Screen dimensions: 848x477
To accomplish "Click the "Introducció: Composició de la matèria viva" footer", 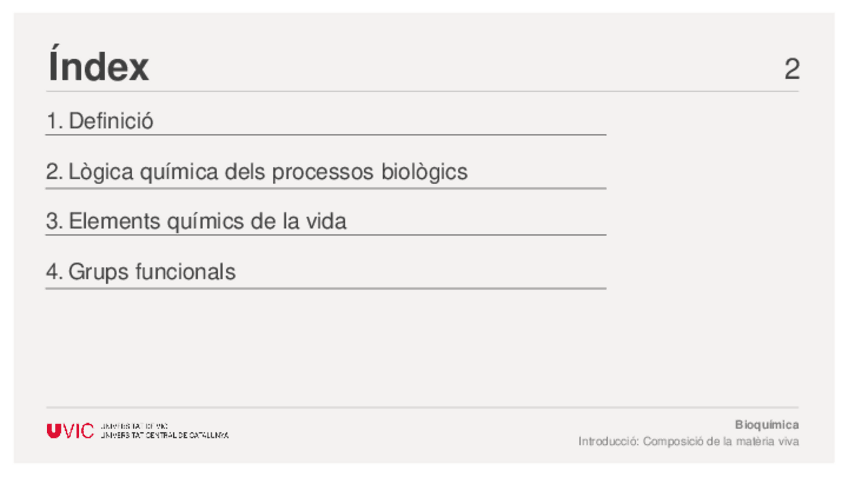I will (x=688, y=441).
